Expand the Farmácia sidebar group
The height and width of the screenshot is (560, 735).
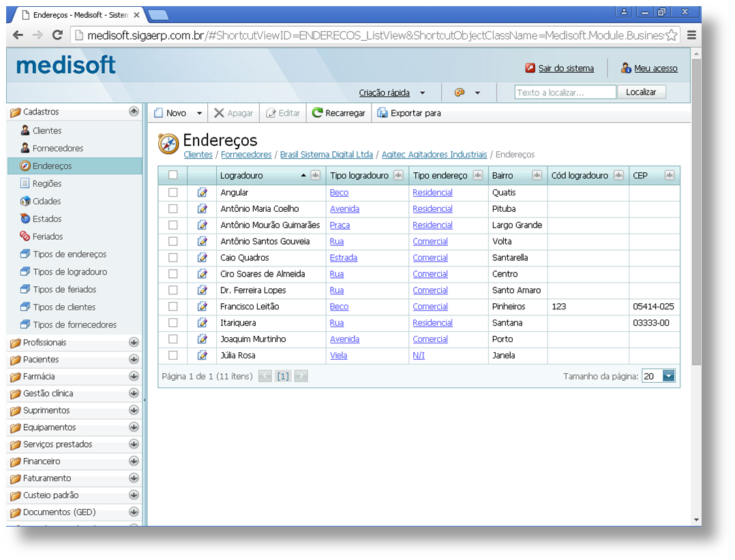tap(134, 377)
